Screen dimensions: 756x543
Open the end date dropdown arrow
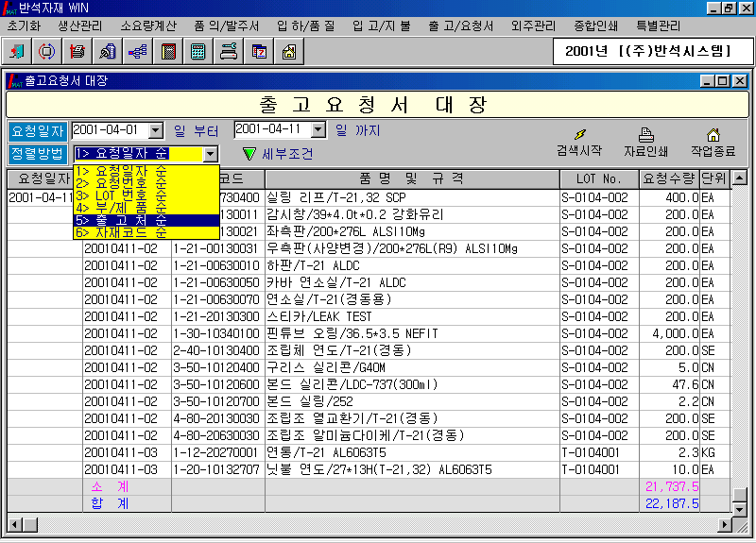pos(318,130)
